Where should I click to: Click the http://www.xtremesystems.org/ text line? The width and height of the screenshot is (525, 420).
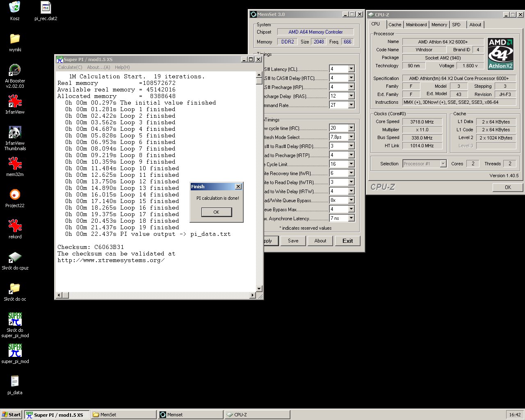coord(111,260)
